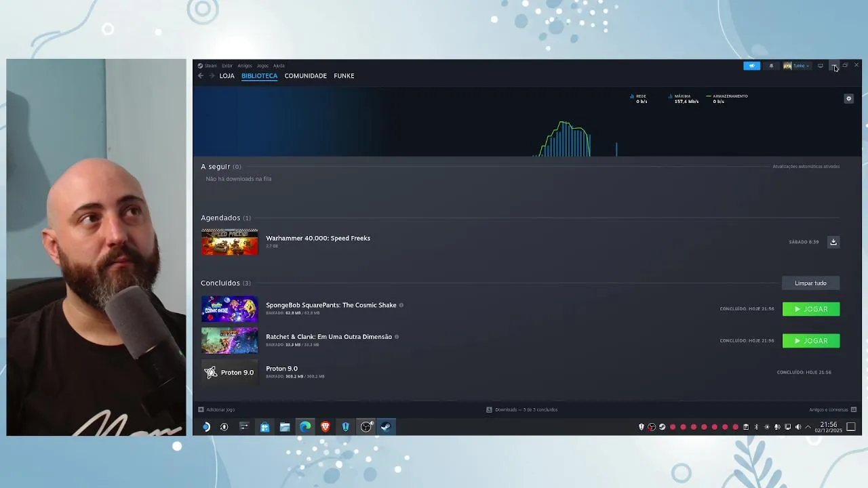The width and height of the screenshot is (868, 488).
Task: Open the Jogos menu
Action: click(262, 66)
